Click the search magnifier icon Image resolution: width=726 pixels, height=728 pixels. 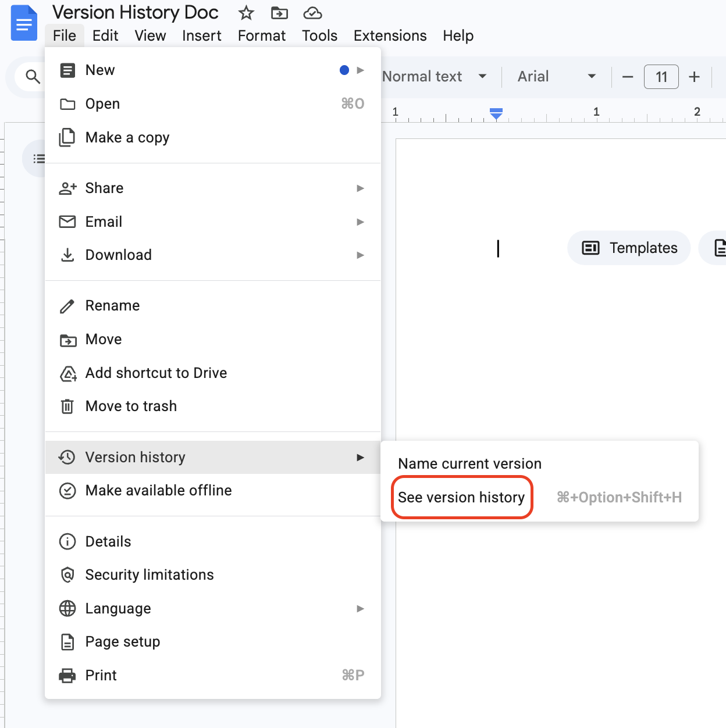[x=33, y=77]
